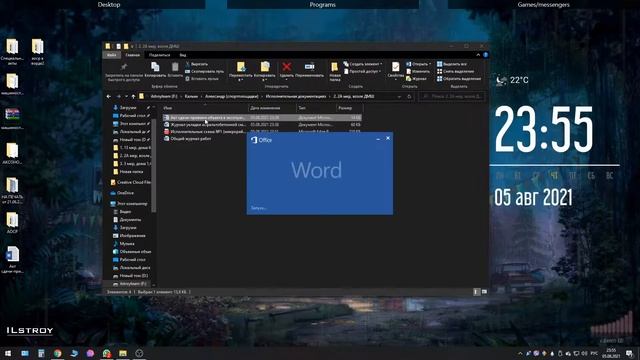The image size is (640, 360).
Task: Click the History (Журнал) ribbon item
Action: (x=416, y=78)
